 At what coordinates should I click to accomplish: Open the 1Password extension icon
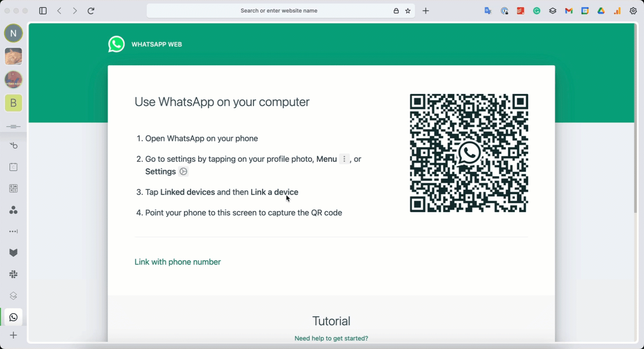coord(504,11)
